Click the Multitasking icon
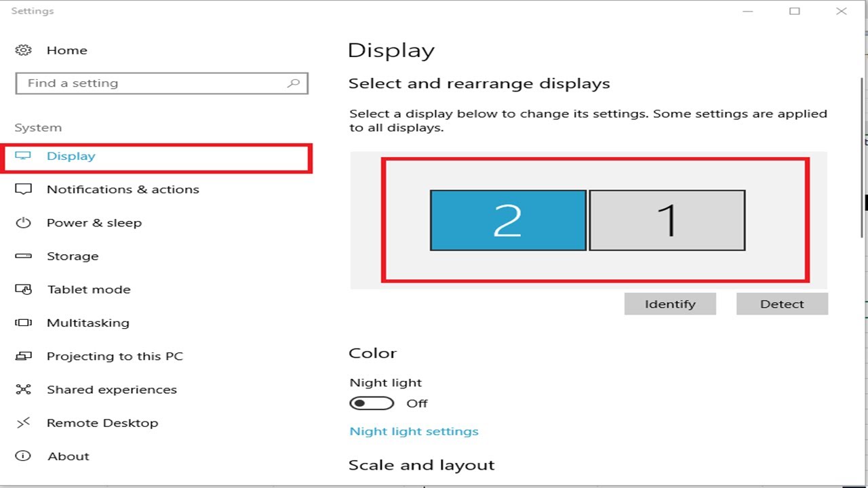 click(24, 323)
